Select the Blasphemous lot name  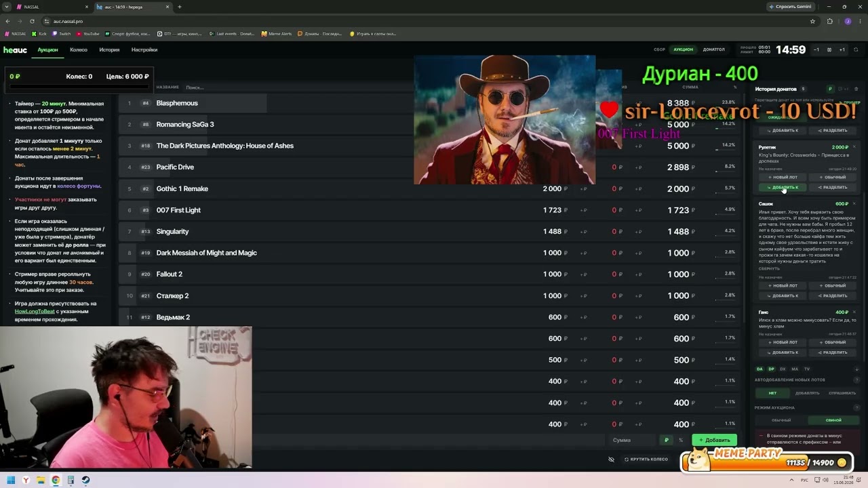tap(177, 103)
